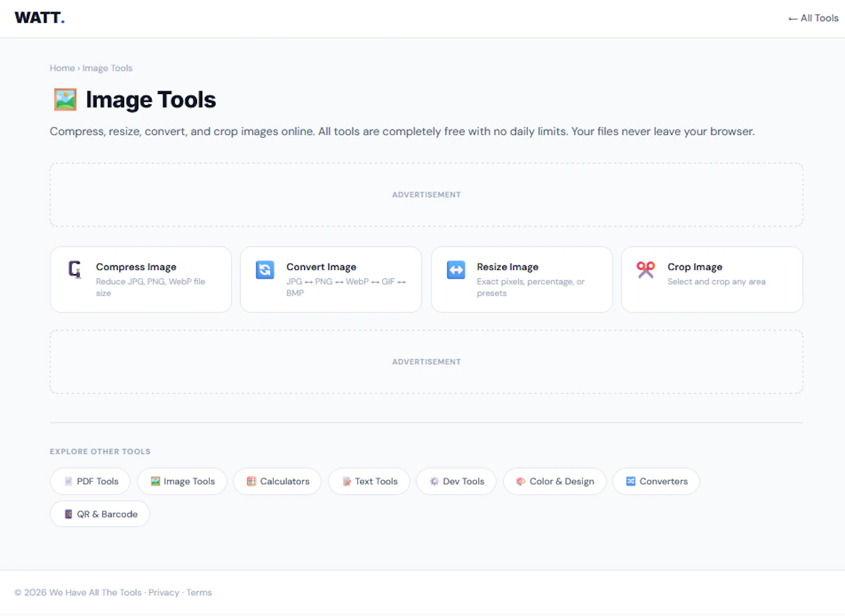Click the '© 2026 We Have All The Tools' text
The width and height of the screenshot is (845, 616).
click(78, 592)
